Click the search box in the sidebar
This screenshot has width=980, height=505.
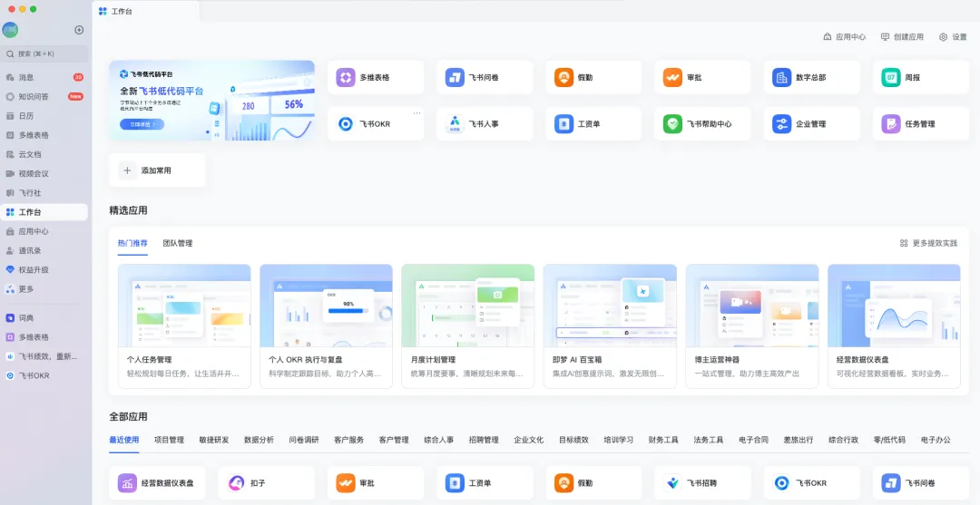[x=44, y=54]
